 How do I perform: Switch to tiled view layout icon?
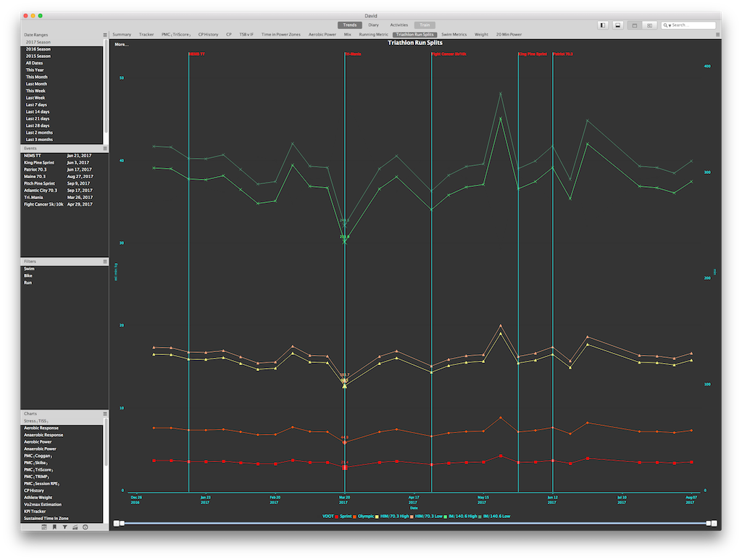click(649, 25)
